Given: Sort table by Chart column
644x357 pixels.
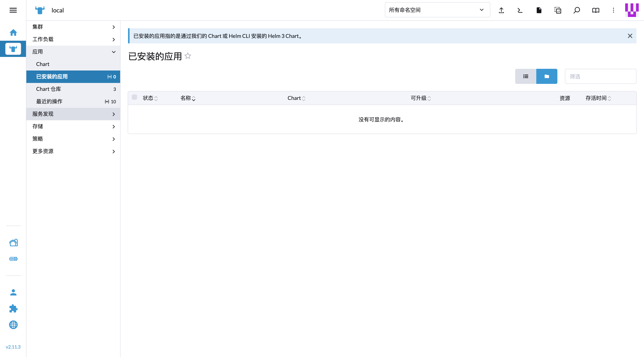Looking at the screenshot, I should tap(296, 98).
